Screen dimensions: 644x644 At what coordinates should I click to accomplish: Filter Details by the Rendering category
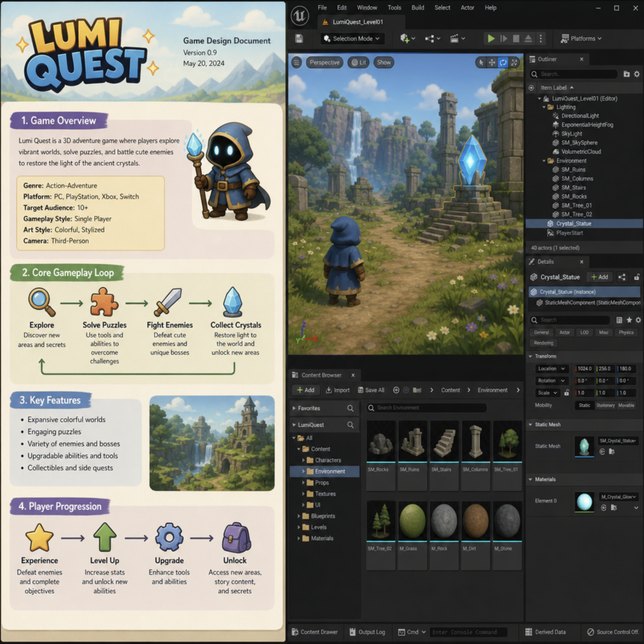coord(543,343)
